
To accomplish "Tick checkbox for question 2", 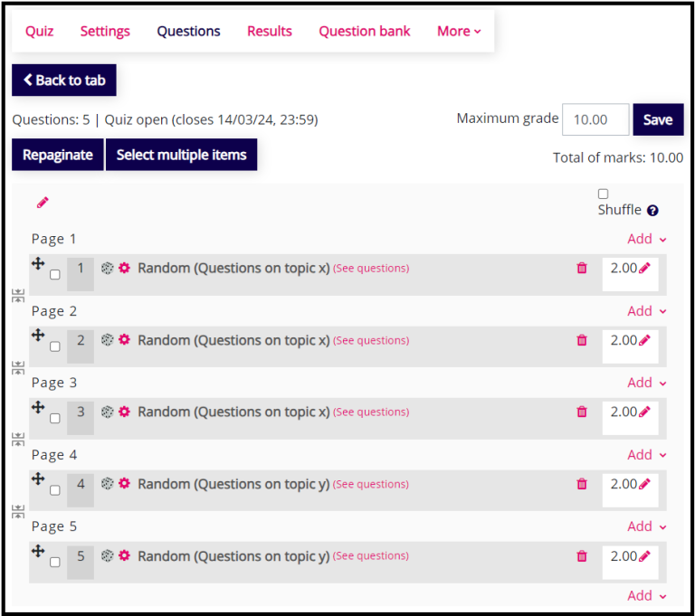I will (x=55, y=346).
